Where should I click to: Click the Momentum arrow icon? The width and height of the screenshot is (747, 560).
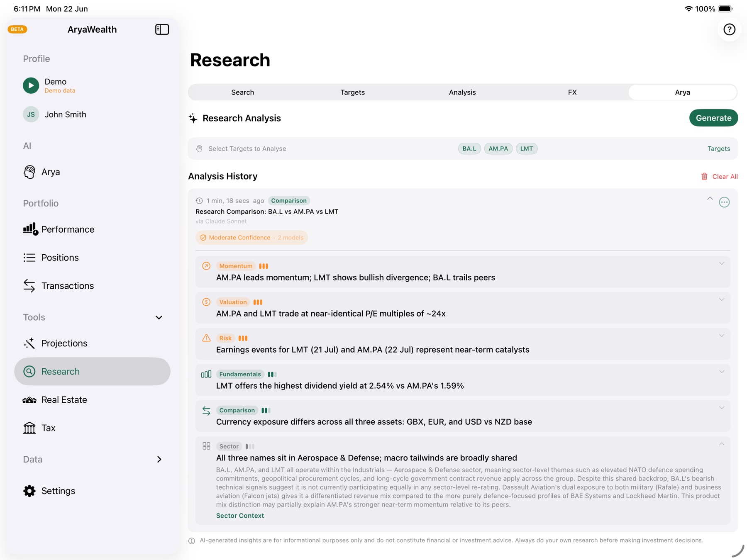click(x=206, y=266)
